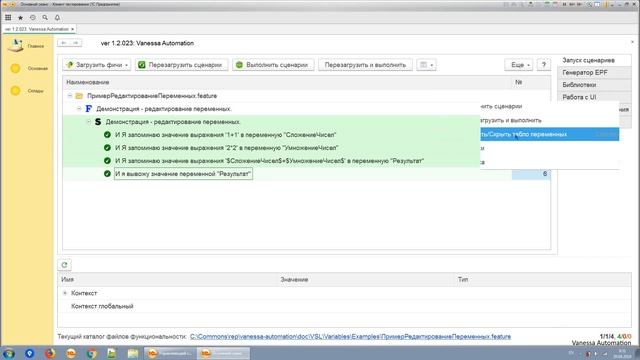Screen dimensions: 640x360
Task: Launch Google Chrome from the taskbar
Action: coord(91,353)
